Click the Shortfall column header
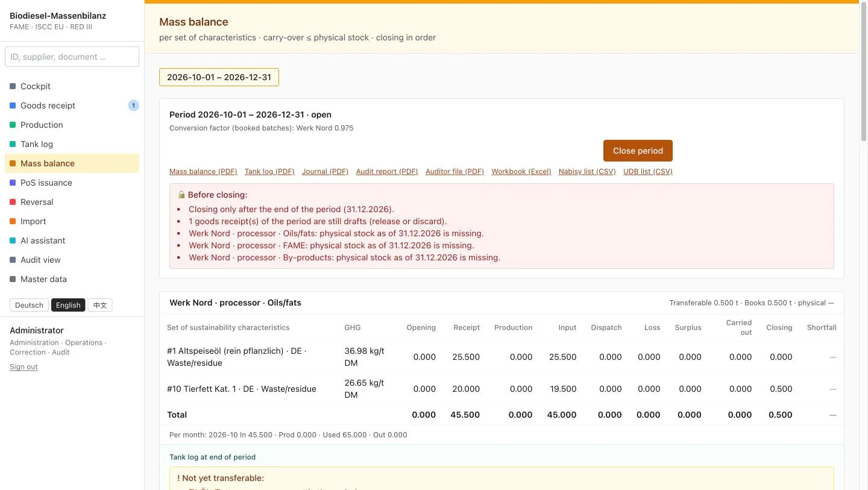The height and width of the screenshot is (490, 868). [x=822, y=327]
